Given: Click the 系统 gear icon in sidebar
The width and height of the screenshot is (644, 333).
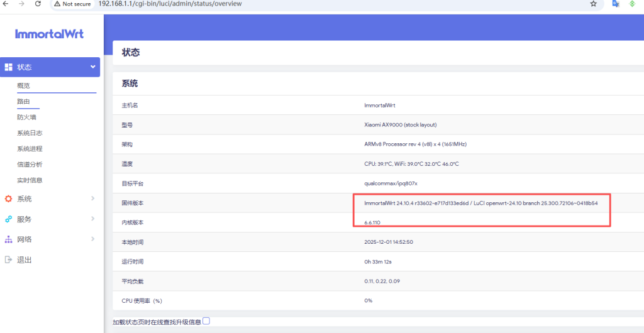Looking at the screenshot, I should (x=9, y=199).
